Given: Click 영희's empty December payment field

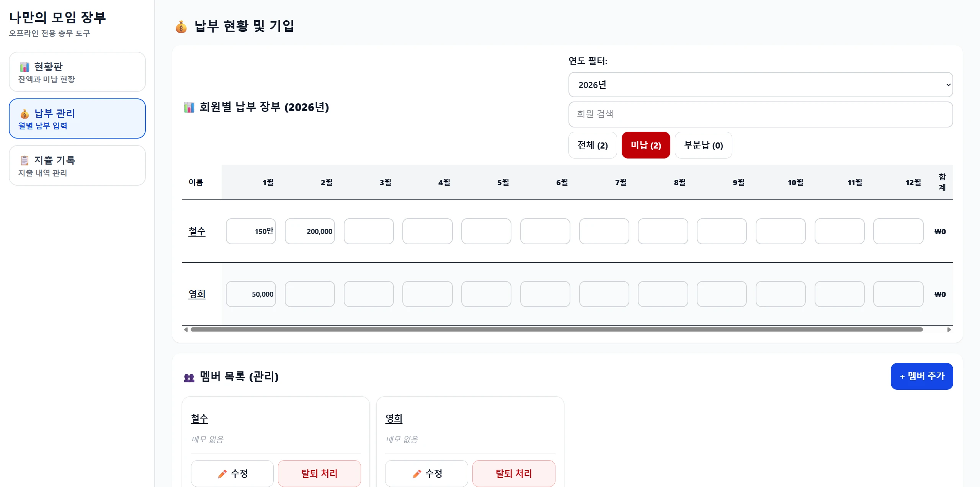Looking at the screenshot, I should 898,294.
